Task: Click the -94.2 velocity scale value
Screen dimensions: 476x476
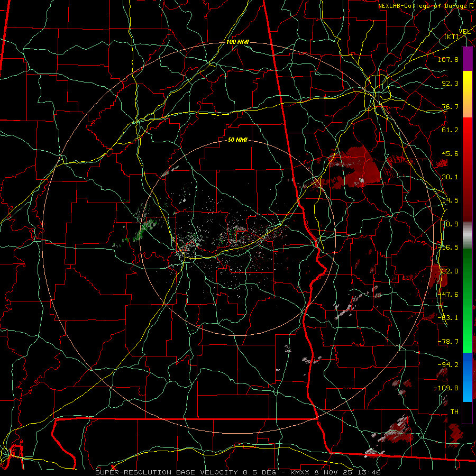Action: (448, 365)
